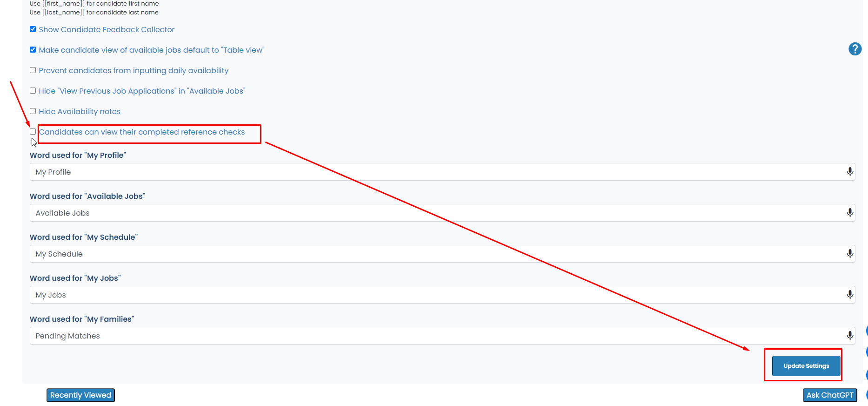
Task: Check Hide View Previous Job Applications option
Action: coord(33,91)
